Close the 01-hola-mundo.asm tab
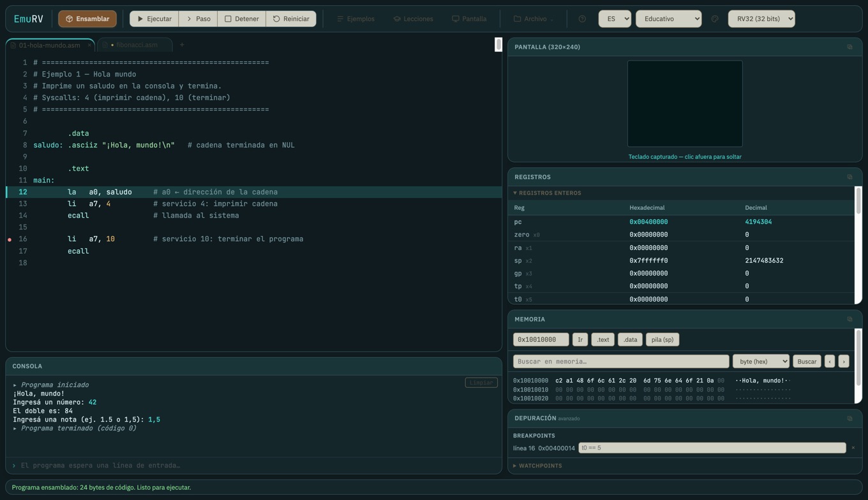868x500 pixels. coord(89,45)
